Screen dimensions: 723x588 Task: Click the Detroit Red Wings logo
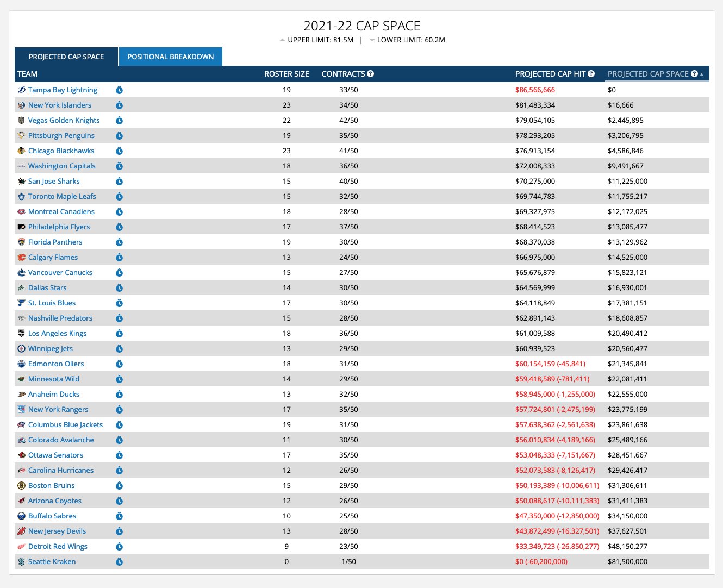[x=21, y=547]
